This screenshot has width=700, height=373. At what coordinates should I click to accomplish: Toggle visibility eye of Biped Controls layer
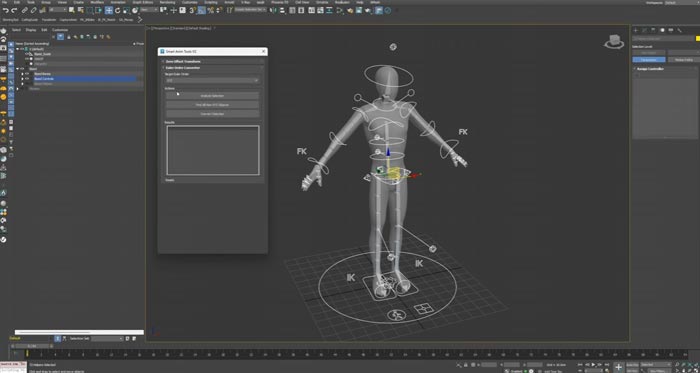(x=27, y=79)
